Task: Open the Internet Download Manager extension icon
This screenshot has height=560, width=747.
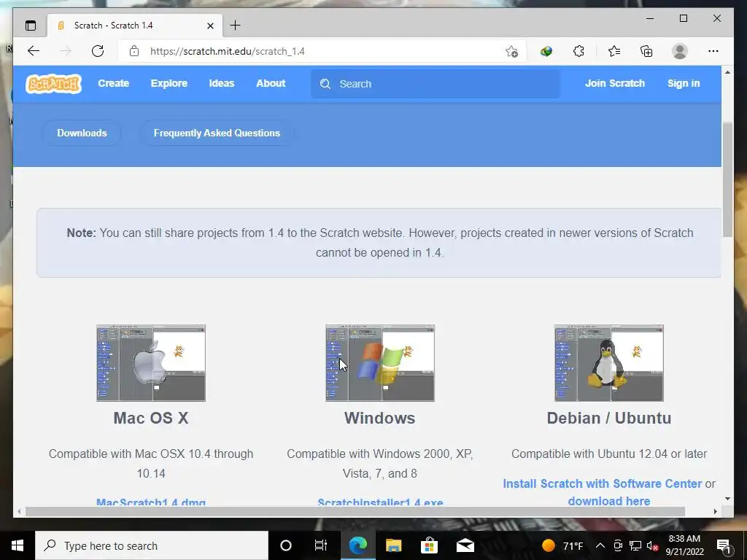Action: [x=546, y=51]
